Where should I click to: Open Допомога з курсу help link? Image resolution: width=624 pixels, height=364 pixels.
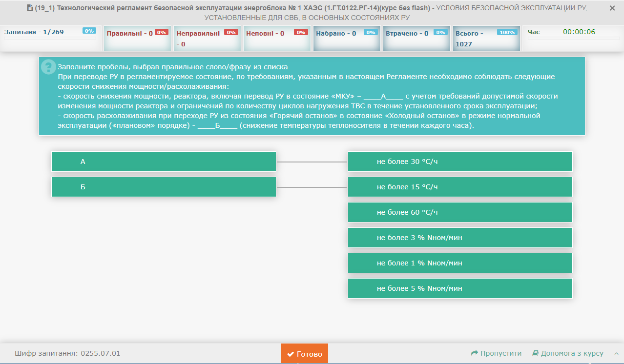pos(567,353)
